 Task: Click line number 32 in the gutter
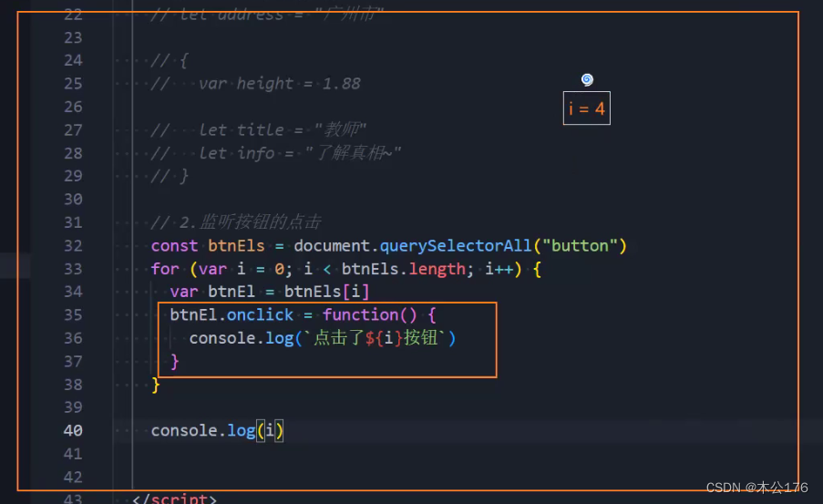tap(73, 246)
